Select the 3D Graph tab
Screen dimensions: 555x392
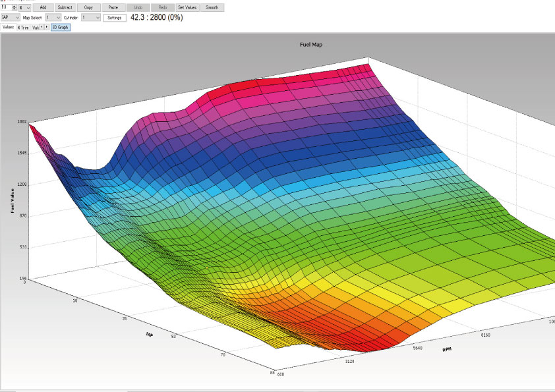(x=60, y=28)
